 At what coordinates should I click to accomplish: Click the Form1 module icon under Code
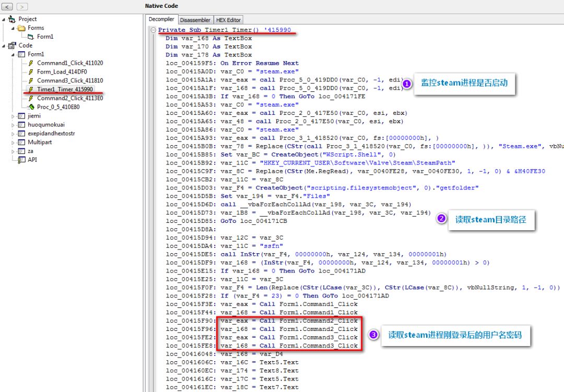pos(21,54)
